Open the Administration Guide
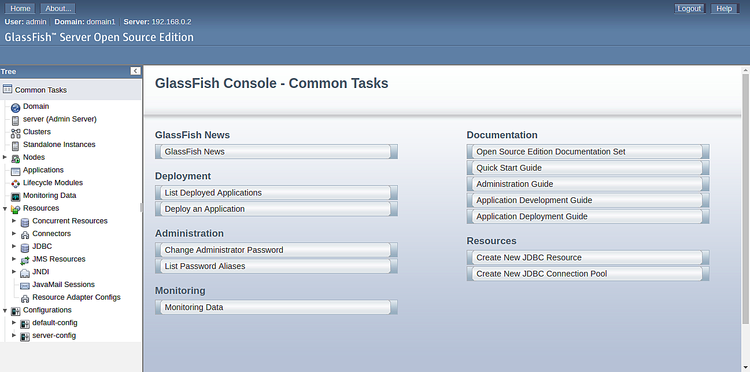This screenshot has height=372, width=750. pos(588,184)
